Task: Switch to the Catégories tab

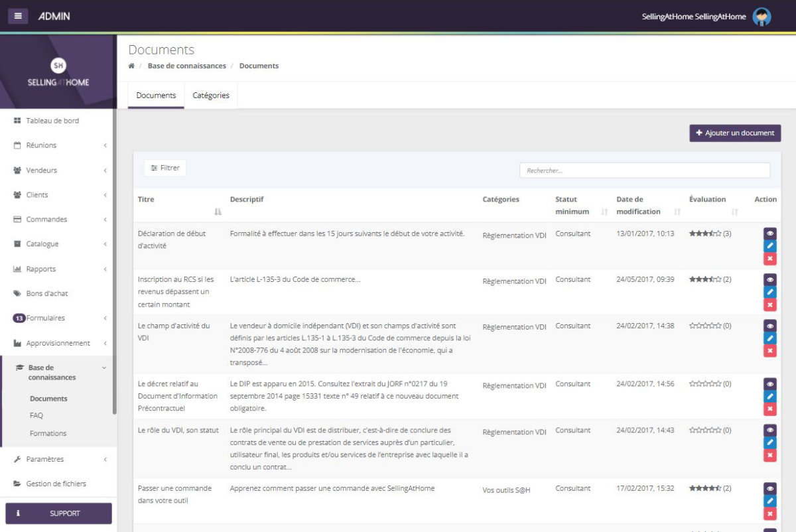Action: 211,96
